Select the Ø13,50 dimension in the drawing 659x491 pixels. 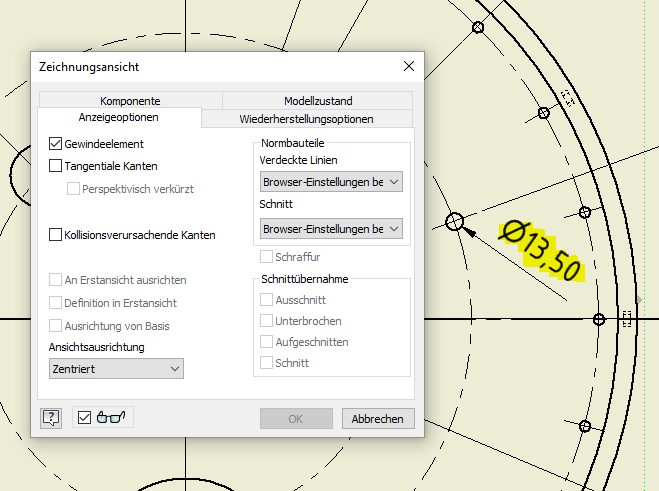[541, 251]
